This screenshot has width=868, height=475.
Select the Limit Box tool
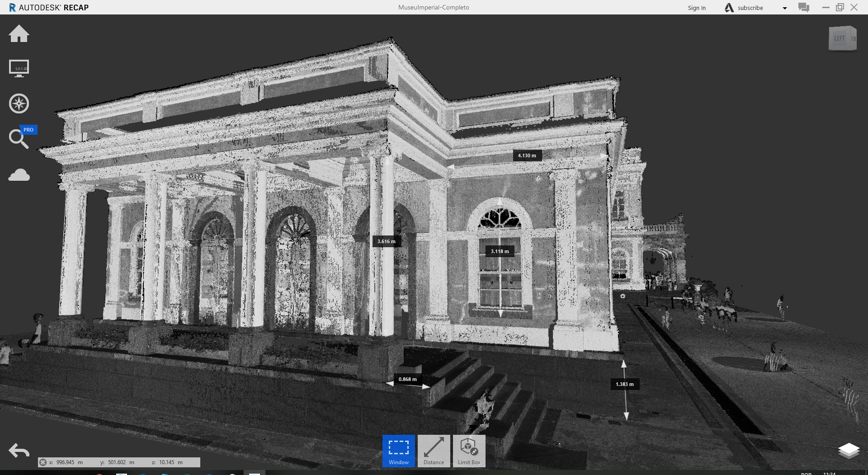[469, 451]
